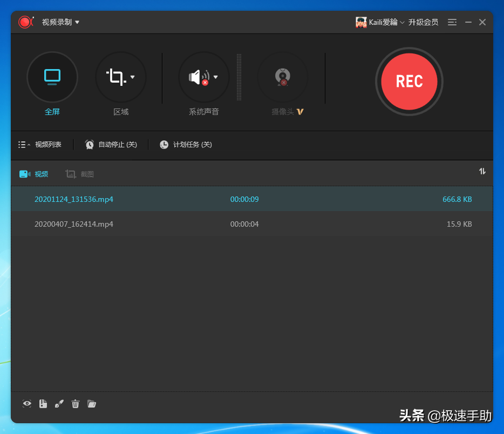This screenshot has height=434, width=504.
Task: Select the 20200407_162414.mp4 video entry
Action: tap(73, 223)
